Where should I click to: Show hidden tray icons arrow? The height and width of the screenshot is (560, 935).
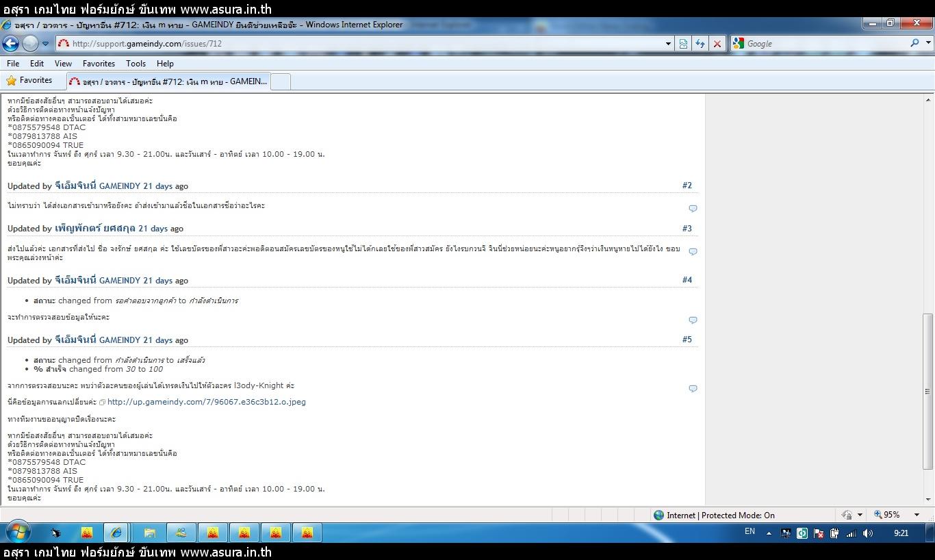768,533
